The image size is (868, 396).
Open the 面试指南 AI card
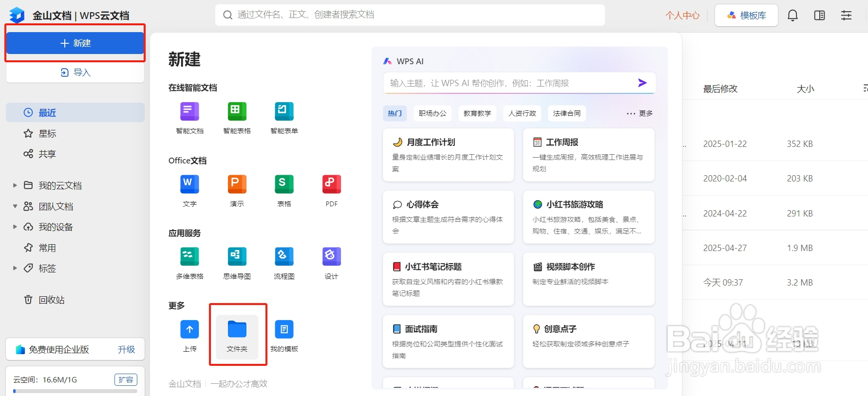[x=448, y=342]
